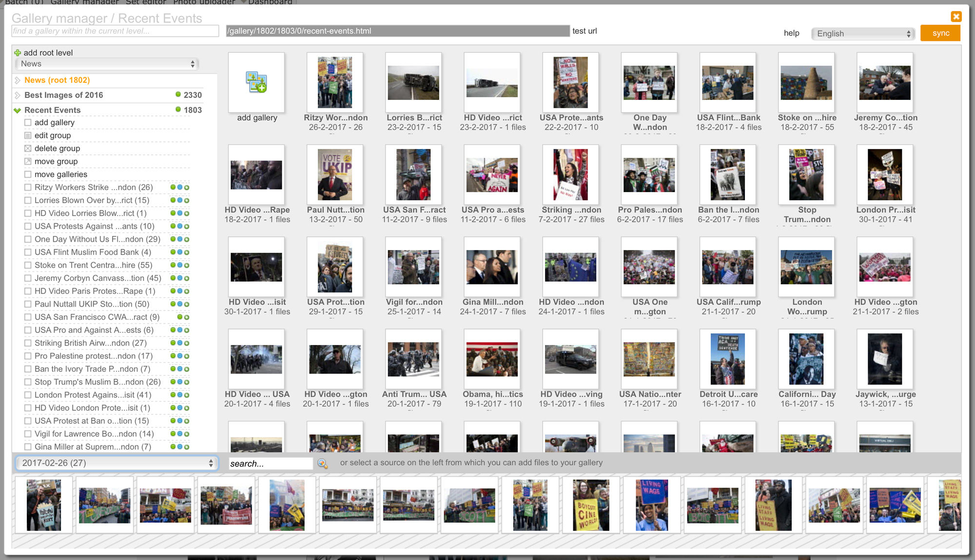This screenshot has height=560, width=975.
Task: Open the Paul Nutt...tion UKIP gallery thumbnail
Action: pyautogui.click(x=335, y=174)
